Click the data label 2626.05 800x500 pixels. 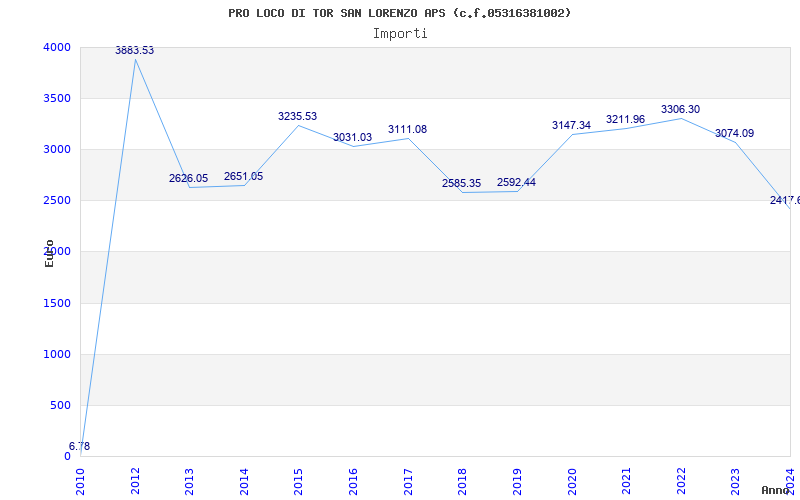click(x=188, y=179)
